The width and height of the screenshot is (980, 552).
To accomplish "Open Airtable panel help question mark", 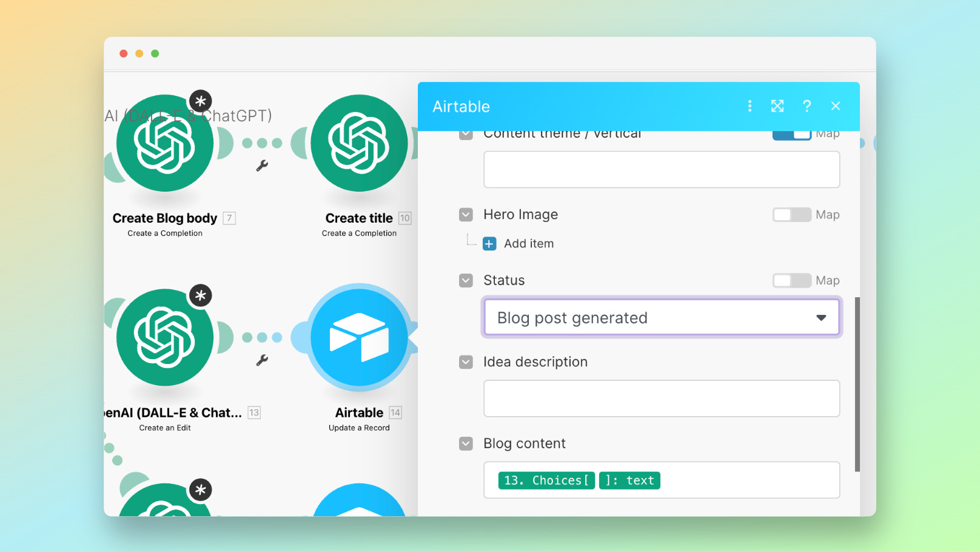I will (807, 106).
